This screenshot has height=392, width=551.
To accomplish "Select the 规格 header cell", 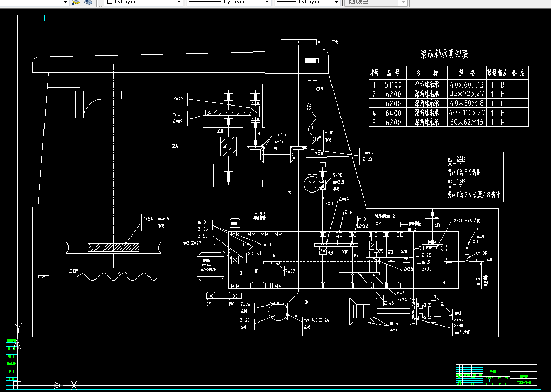I will click(x=467, y=73).
